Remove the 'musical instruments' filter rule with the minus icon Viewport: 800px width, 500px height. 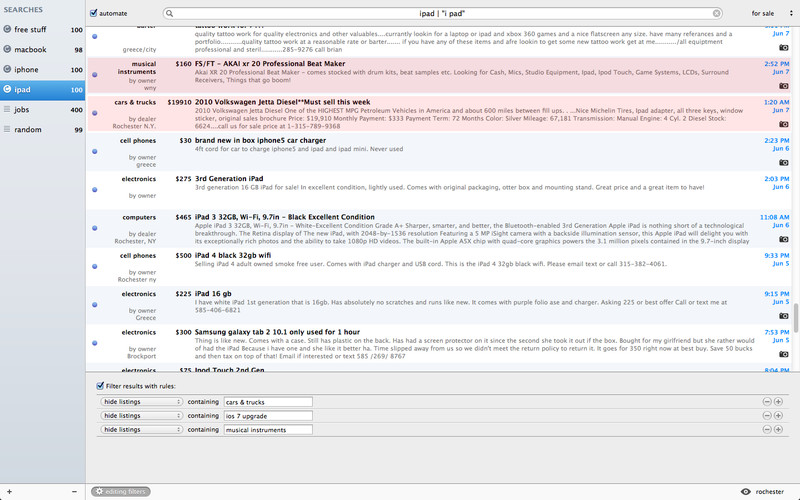click(x=767, y=429)
